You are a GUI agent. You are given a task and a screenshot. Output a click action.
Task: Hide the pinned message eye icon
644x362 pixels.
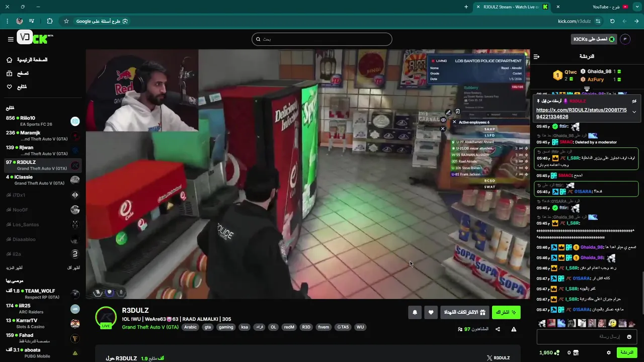point(634,101)
